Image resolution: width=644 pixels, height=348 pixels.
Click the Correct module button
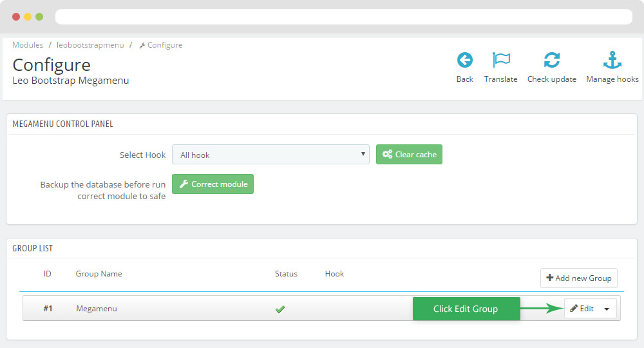[x=213, y=184]
